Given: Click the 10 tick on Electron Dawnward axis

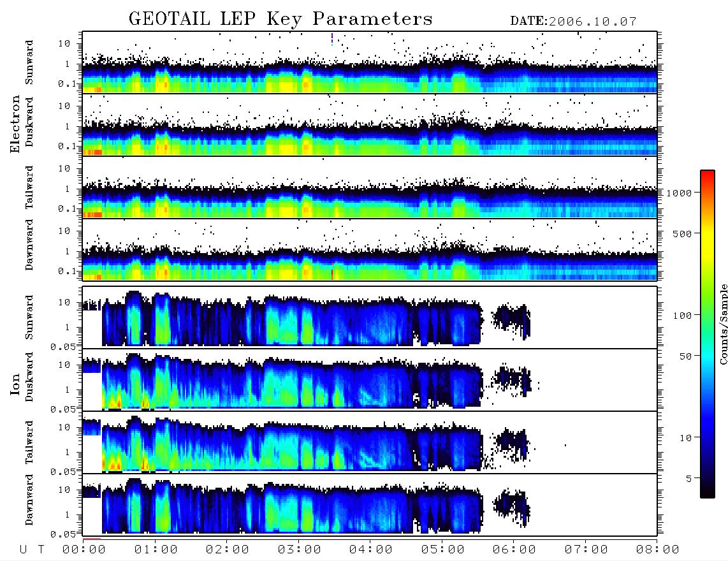Looking at the screenshot, I should pos(64,231).
